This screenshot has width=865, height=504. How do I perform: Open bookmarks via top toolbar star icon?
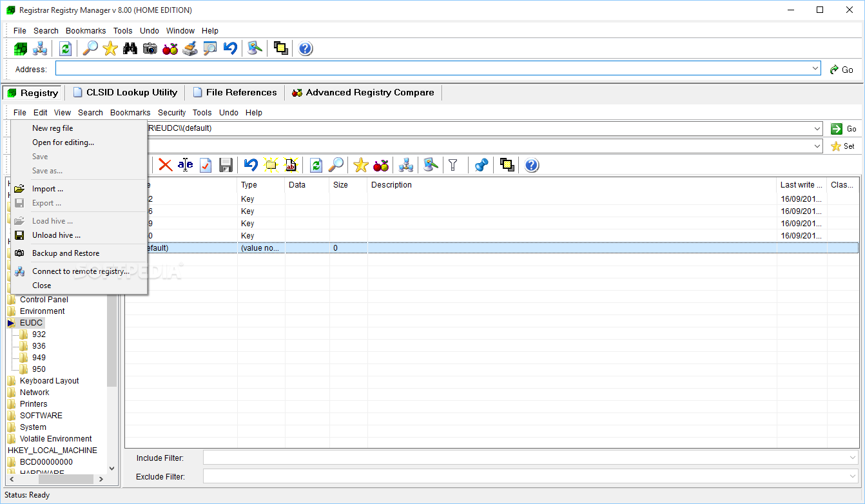pyautogui.click(x=110, y=48)
